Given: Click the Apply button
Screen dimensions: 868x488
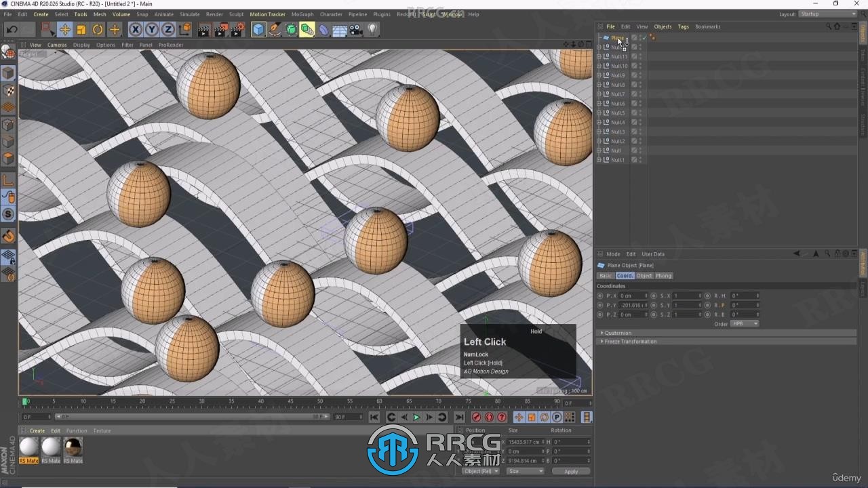Looking at the screenshot, I should click(571, 472).
